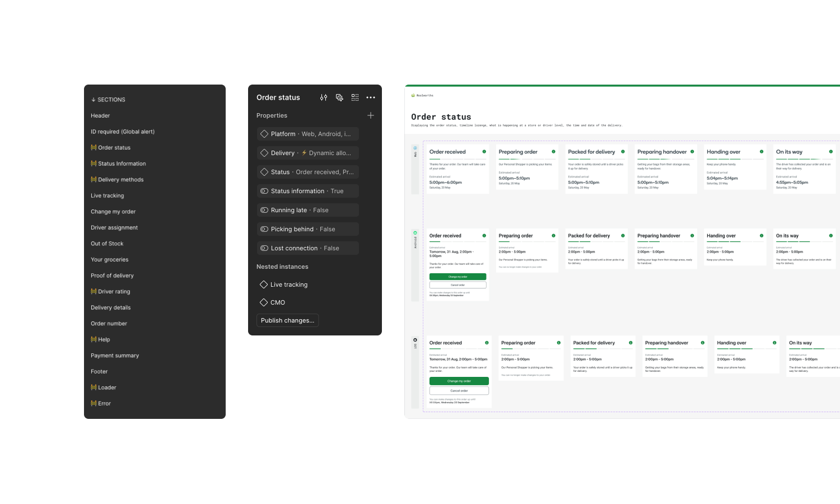Open the Delivery Dynamic allocation property row
This screenshot has width=840, height=504.
(x=308, y=153)
